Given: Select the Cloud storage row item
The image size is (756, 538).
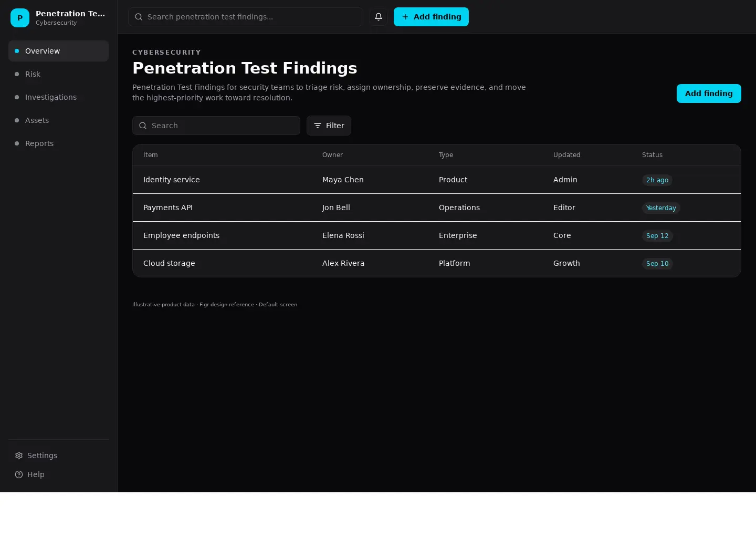Looking at the screenshot, I should [x=169, y=263].
